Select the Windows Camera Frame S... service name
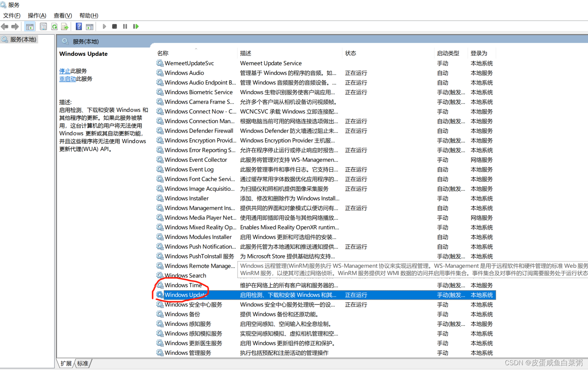Viewport: 588px width, 370px height. 199,102
